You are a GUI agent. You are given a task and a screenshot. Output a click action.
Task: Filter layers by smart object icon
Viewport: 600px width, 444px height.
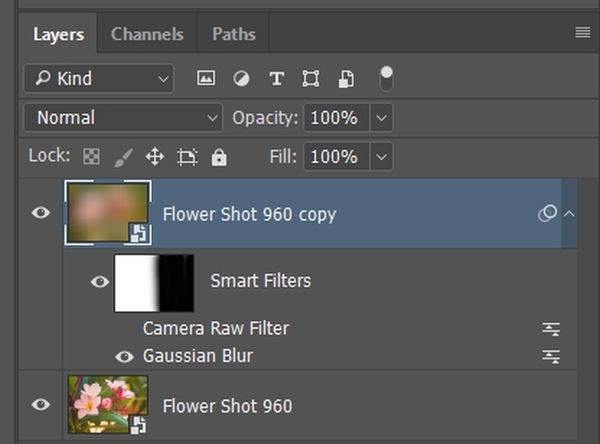click(346, 79)
